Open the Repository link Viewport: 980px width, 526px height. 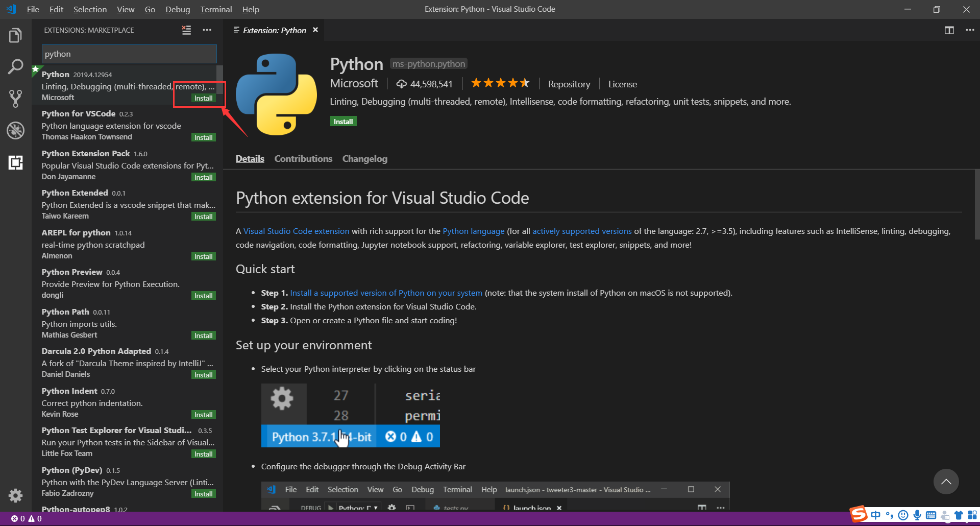(x=569, y=84)
